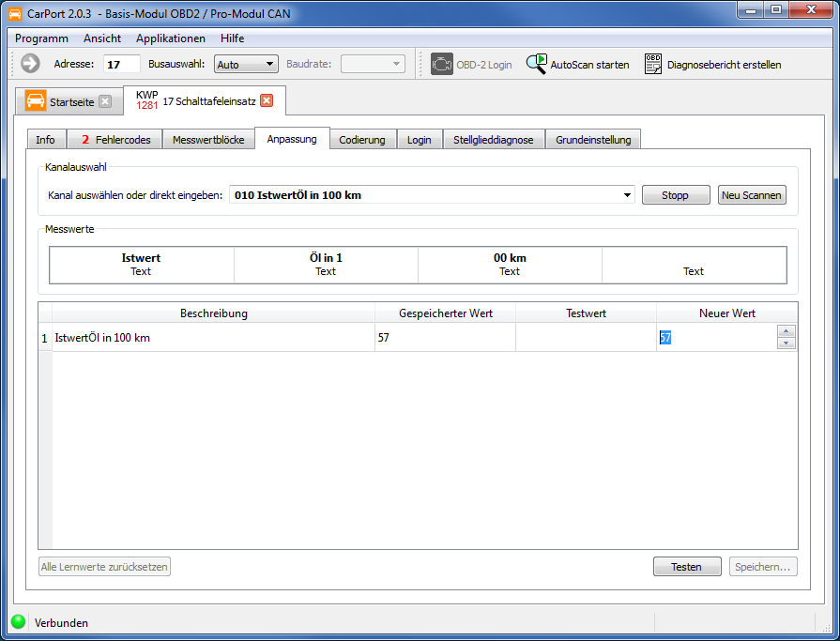The width and height of the screenshot is (840, 641).
Task: Switch to Stellglieddiagnose tab
Action: pyautogui.click(x=494, y=140)
